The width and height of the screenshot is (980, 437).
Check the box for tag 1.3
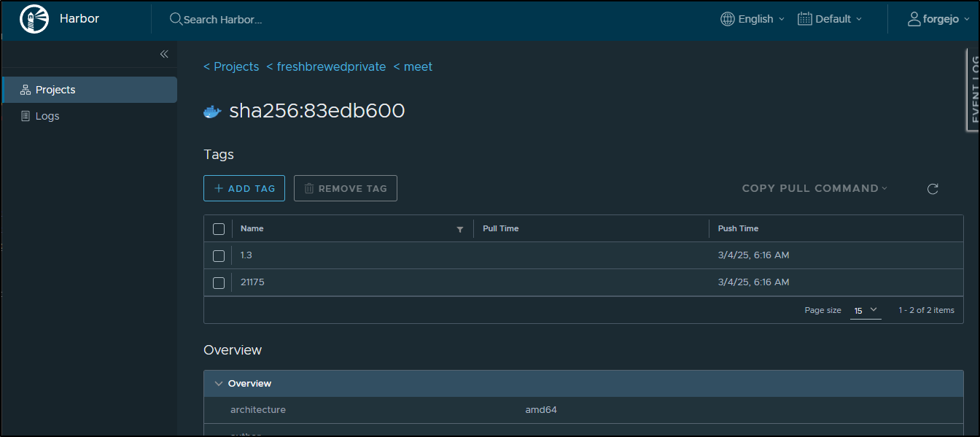click(x=219, y=256)
